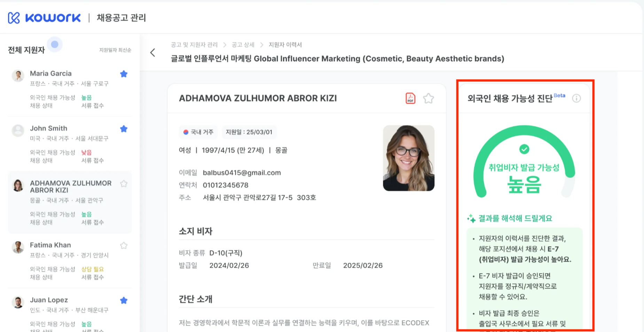
Task: Click Juan Lopez's avatar
Action: click(18, 302)
